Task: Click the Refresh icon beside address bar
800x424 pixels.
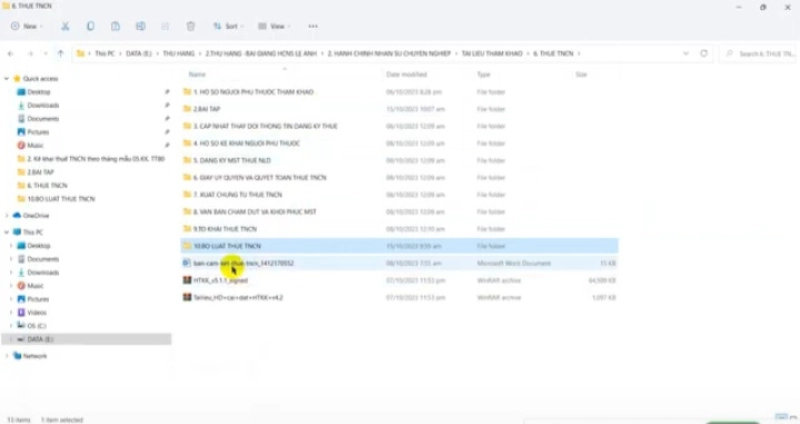Action: click(704, 53)
